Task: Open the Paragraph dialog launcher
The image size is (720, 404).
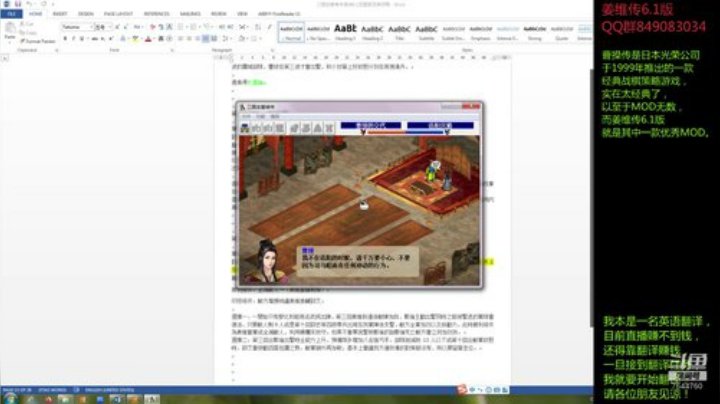Action: [x=273, y=50]
